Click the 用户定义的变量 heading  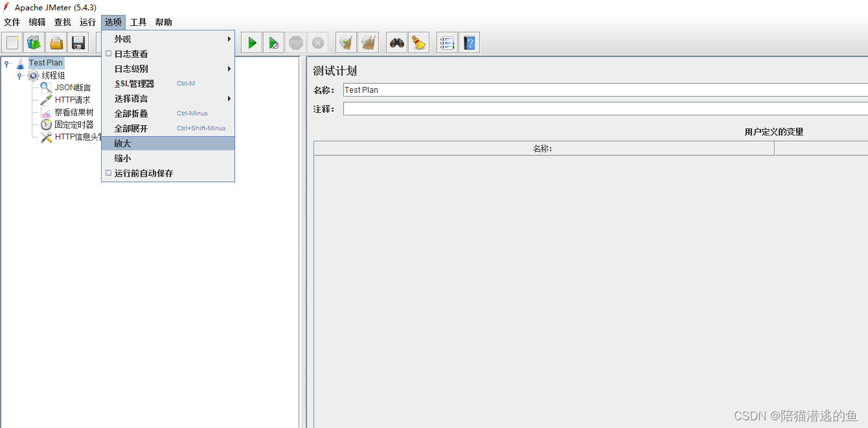pyautogui.click(x=774, y=132)
